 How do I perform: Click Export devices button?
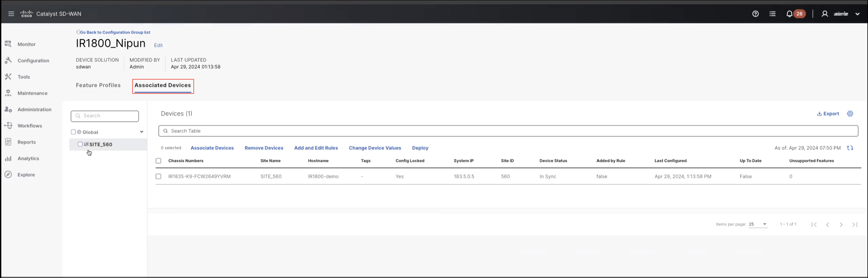tap(828, 114)
